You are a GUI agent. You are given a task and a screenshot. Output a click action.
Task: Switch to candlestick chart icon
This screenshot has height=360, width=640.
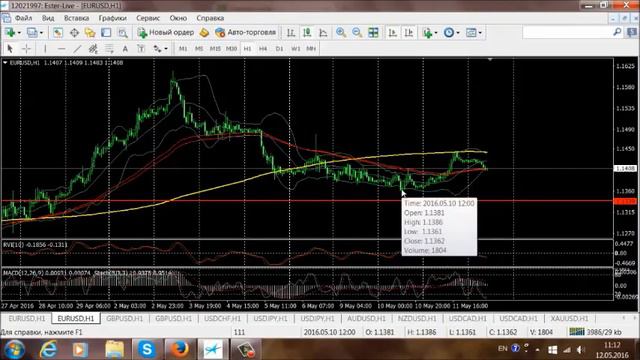[x=307, y=33]
